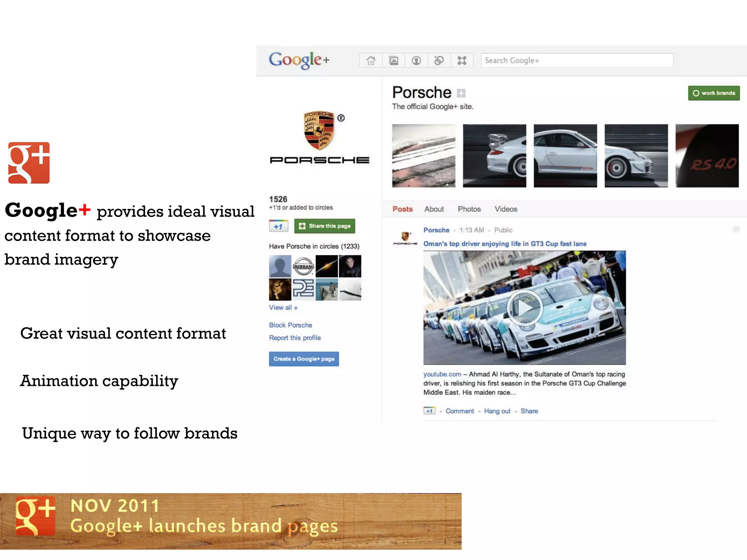
Task: Open the default silhouette circle member
Action: pyautogui.click(x=280, y=266)
